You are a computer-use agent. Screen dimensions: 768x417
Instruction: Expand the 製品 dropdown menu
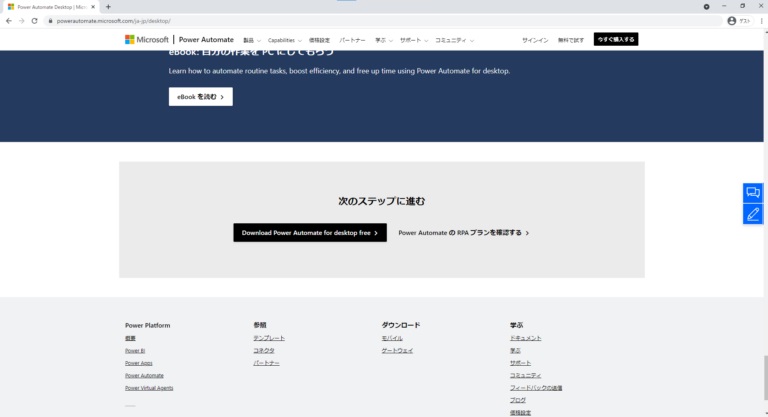click(x=252, y=40)
